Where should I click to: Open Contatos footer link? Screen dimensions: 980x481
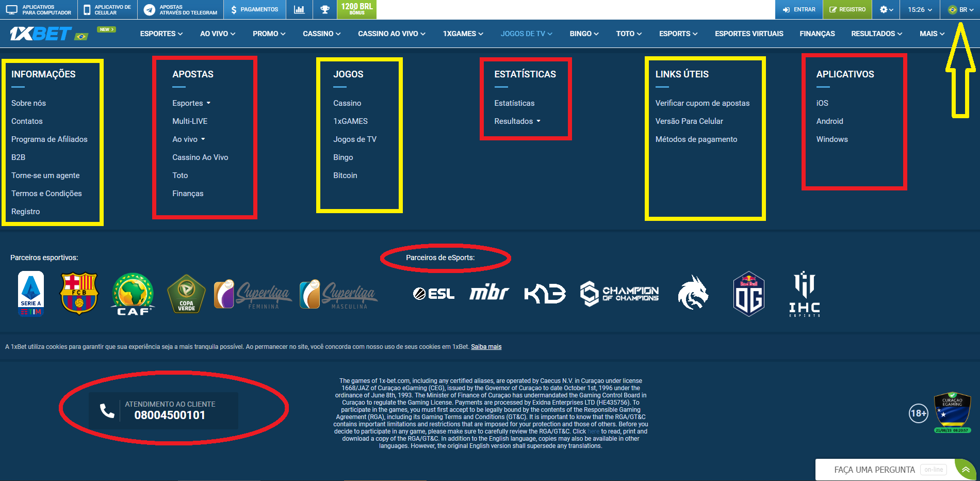click(x=27, y=121)
